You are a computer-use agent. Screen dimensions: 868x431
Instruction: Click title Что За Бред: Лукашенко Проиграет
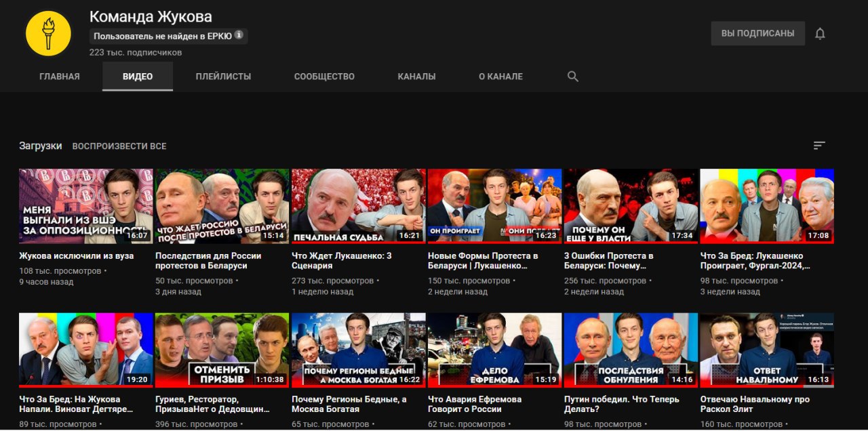pyautogui.click(x=755, y=261)
